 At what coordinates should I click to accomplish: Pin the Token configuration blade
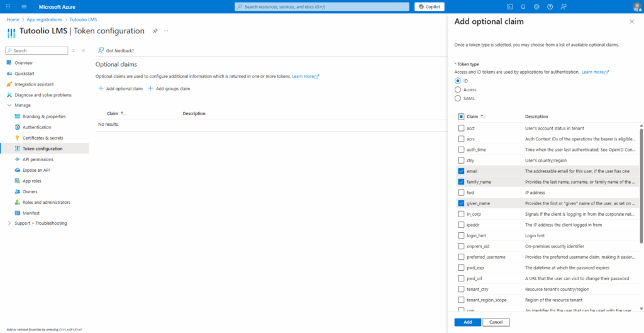155,30
